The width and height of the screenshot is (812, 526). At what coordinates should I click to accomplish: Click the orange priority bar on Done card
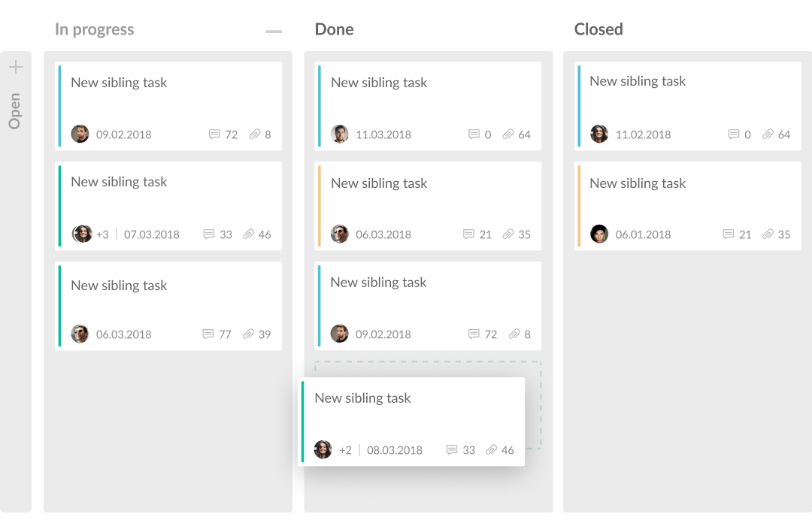click(319, 206)
